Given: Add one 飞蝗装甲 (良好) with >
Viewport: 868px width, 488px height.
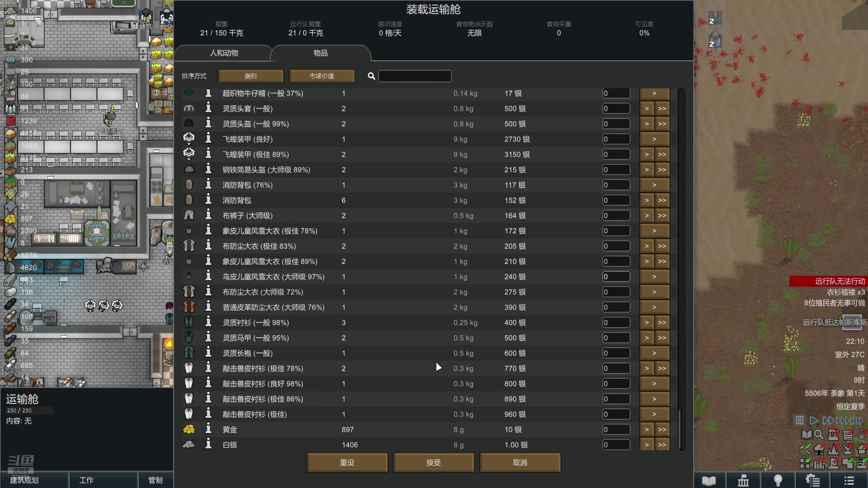Looking at the screenshot, I should click(x=654, y=139).
